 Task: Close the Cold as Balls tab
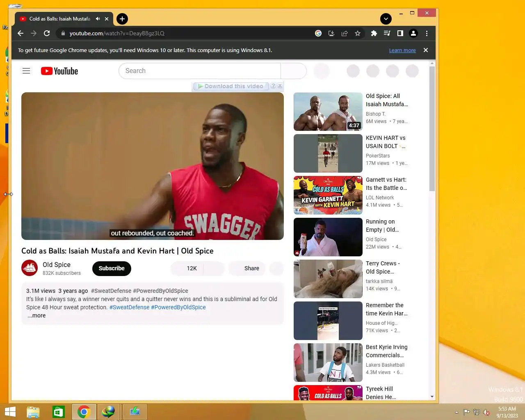coord(107,19)
